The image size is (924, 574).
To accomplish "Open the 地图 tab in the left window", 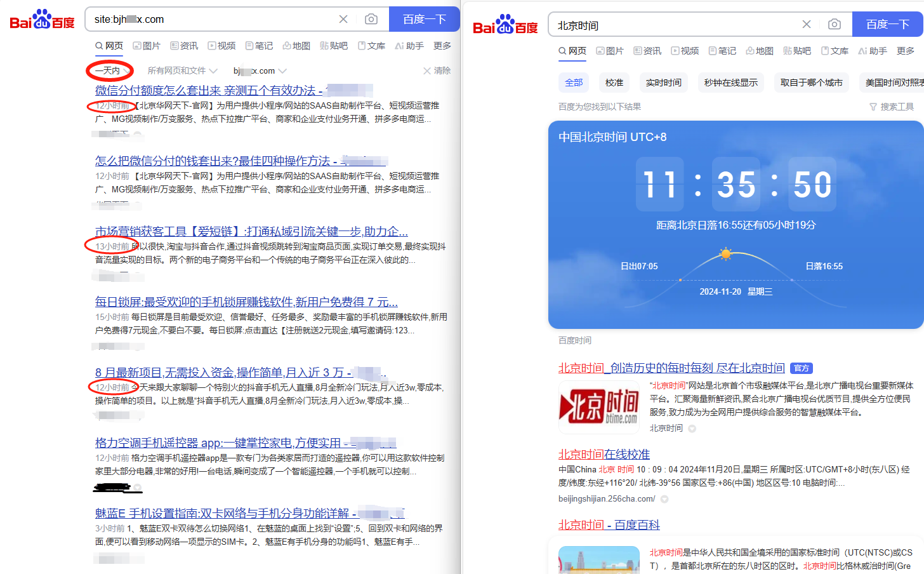I will [296, 46].
